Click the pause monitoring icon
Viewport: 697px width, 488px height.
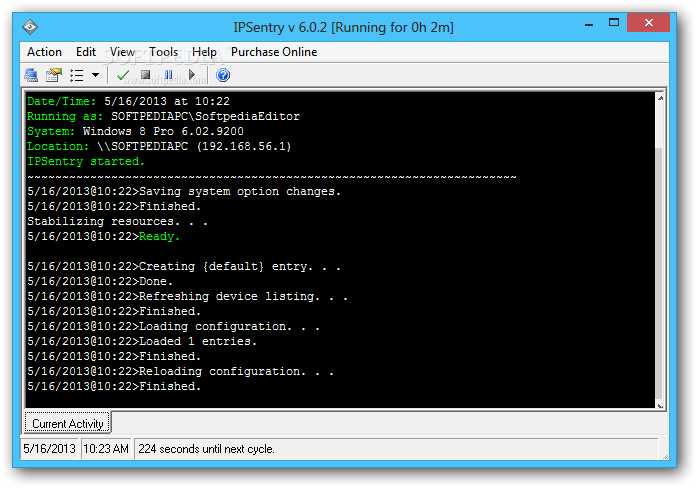coord(168,75)
